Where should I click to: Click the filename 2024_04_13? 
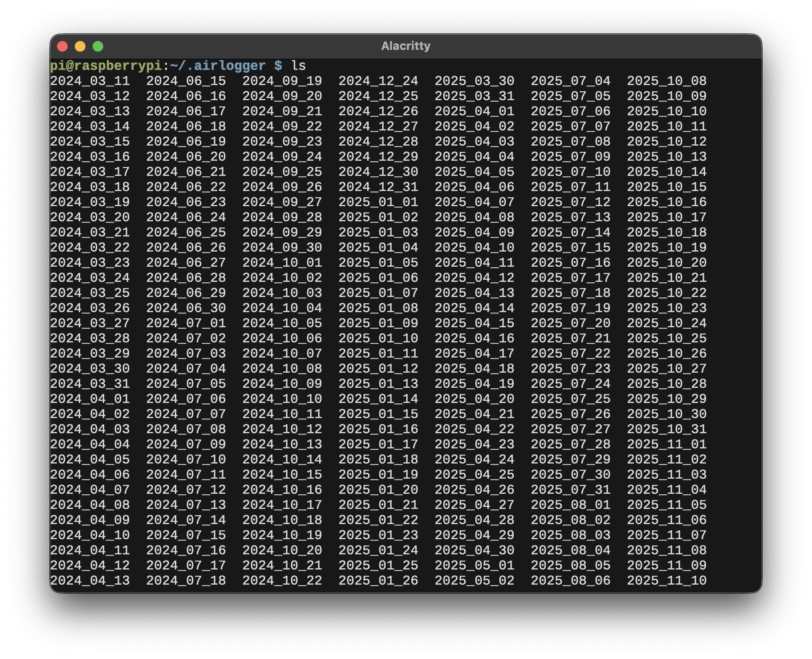click(x=90, y=580)
